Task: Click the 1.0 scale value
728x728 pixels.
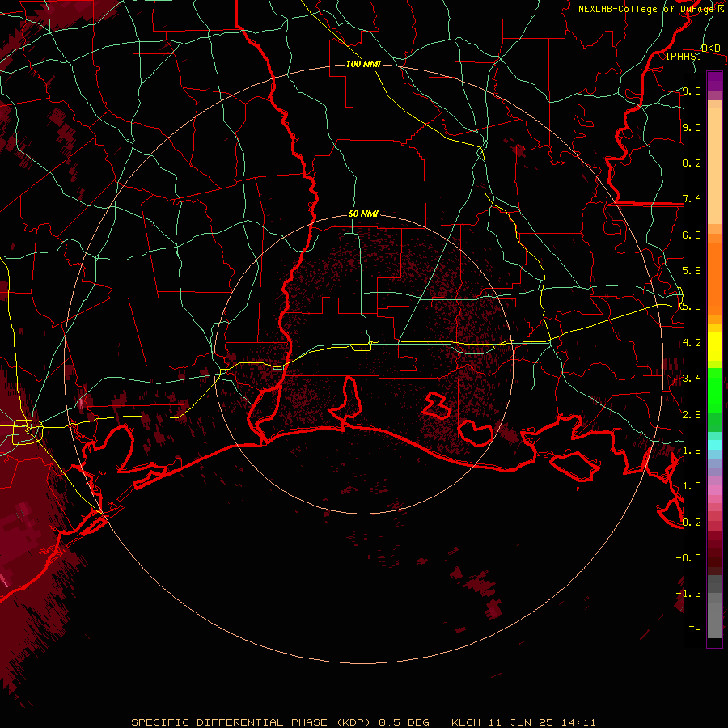Action: pos(692,485)
